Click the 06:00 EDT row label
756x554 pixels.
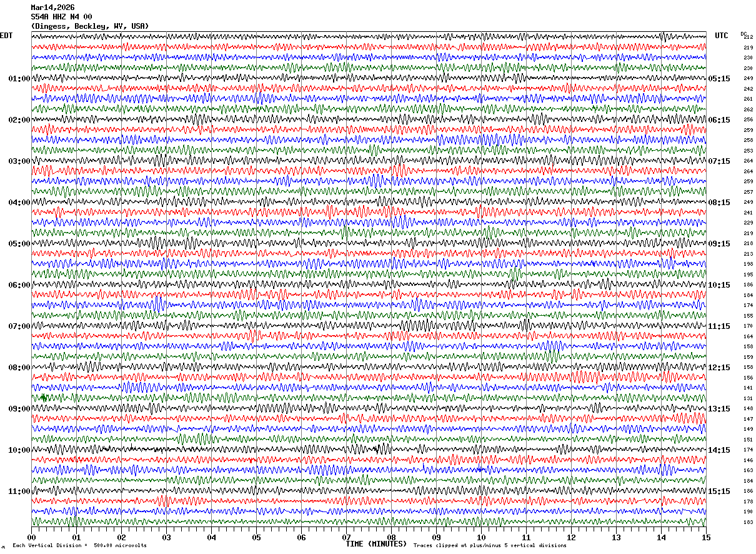19,285
